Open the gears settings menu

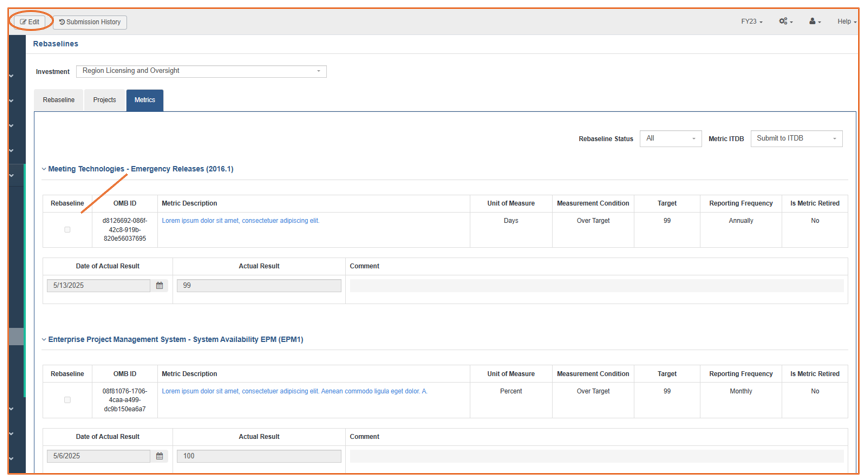(785, 22)
